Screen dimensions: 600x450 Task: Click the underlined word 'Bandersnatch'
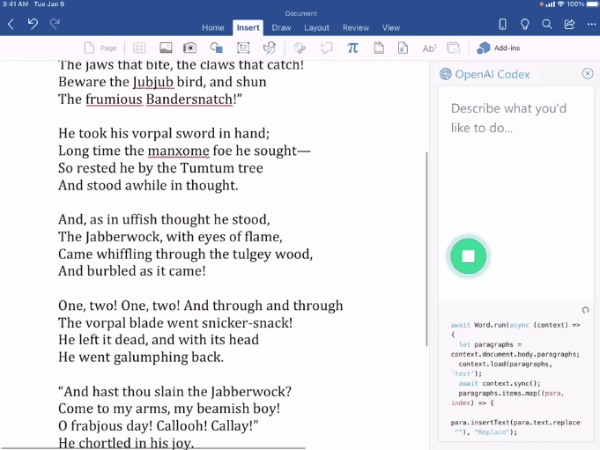click(189, 99)
